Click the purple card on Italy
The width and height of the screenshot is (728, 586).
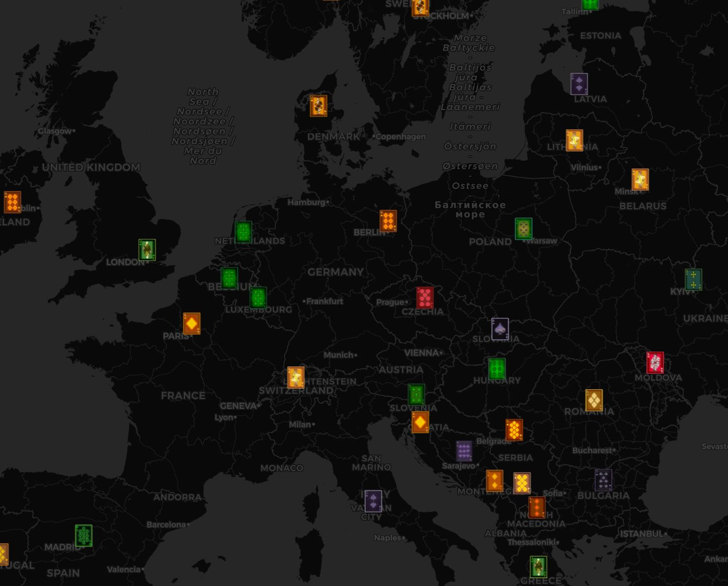click(373, 501)
